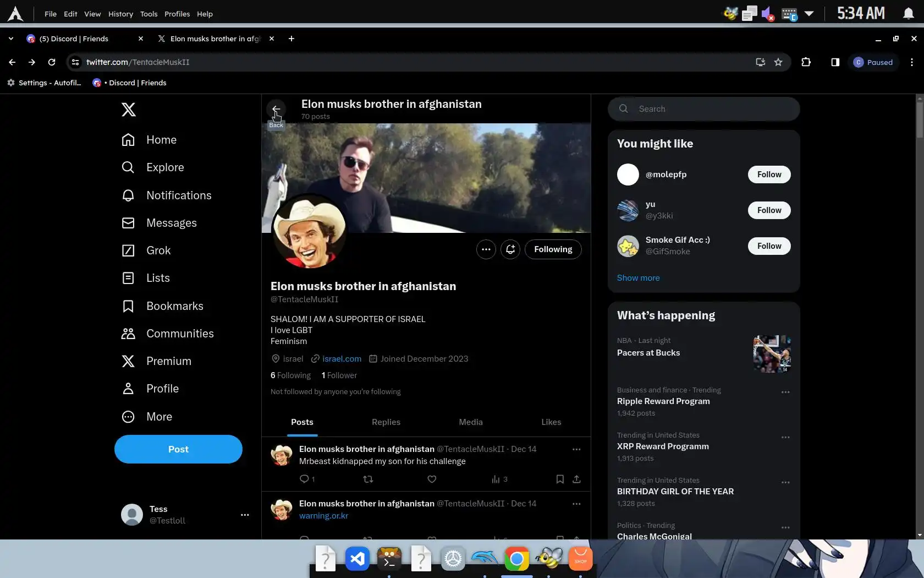Open Grok in sidebar

click(146, 250)
